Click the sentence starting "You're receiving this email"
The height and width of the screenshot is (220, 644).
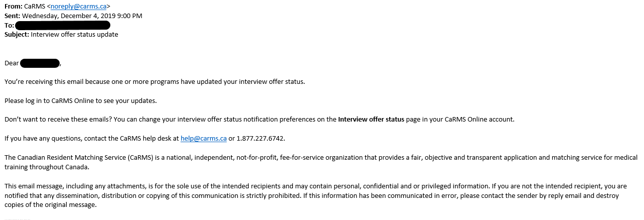pyautogui.click(x=154, y=81)
